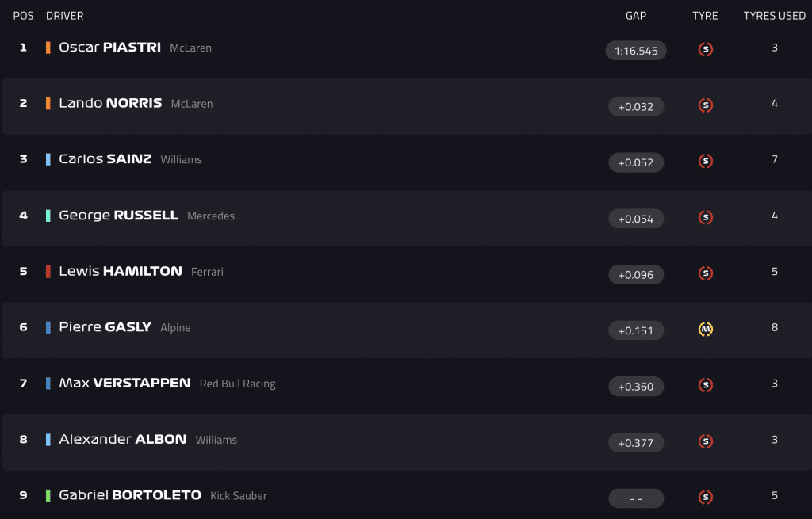
Task: Click the +0.032 gap badge
Action: [636, 107]
